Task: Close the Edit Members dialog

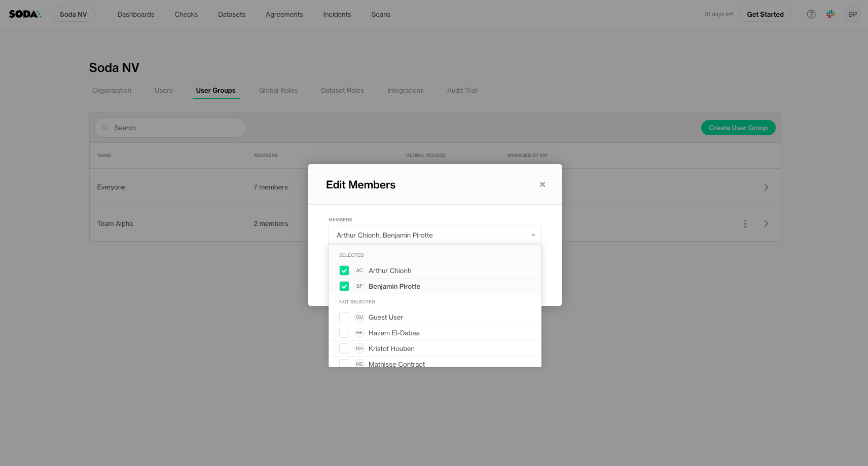Action: [542, 184]
